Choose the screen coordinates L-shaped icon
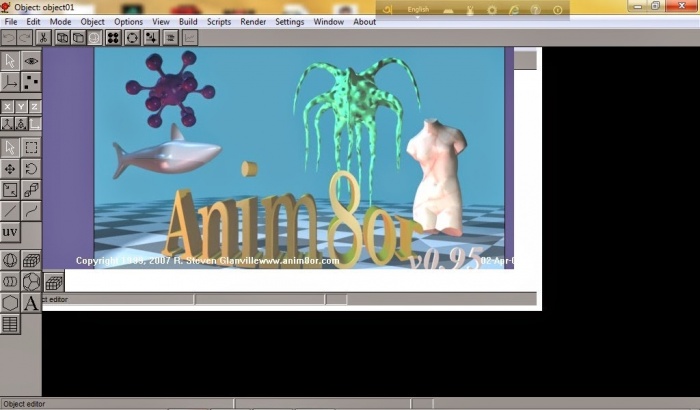700x410 pixels. pyautogui.click(x=35, y=123)
